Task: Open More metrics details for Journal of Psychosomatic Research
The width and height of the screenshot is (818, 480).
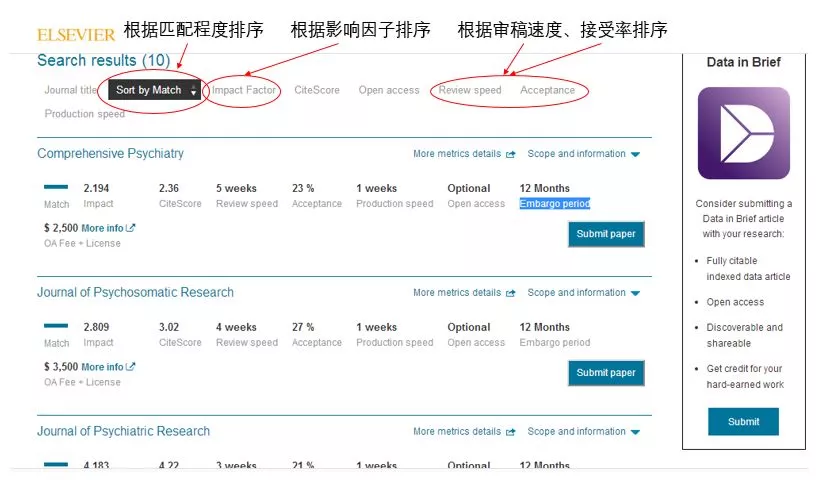Action: tap(464, 293)
